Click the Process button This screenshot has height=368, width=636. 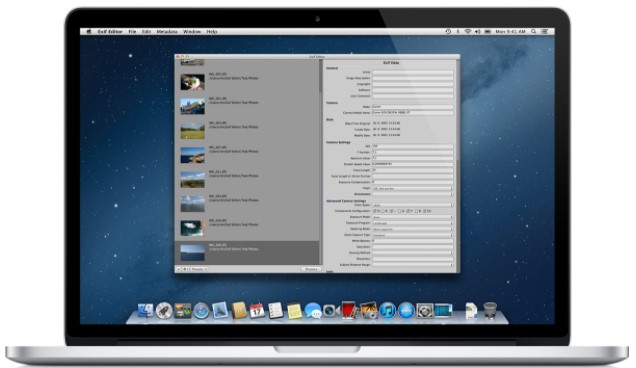311,269
